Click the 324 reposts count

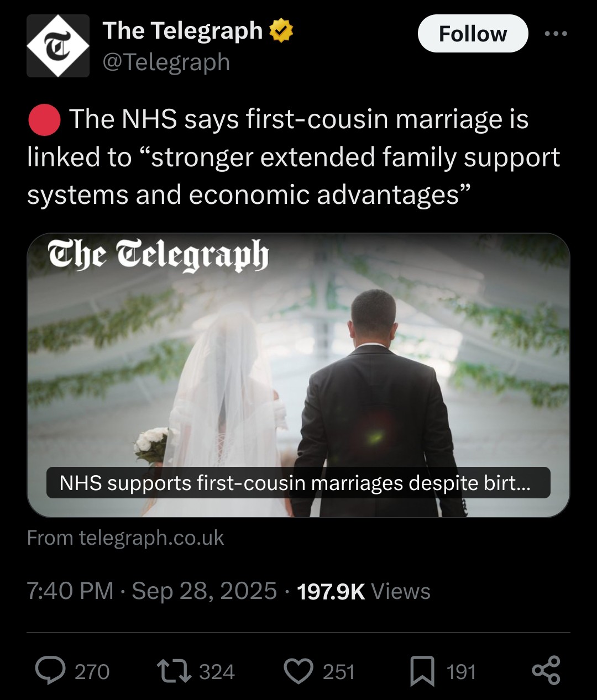tap(217, 672)
